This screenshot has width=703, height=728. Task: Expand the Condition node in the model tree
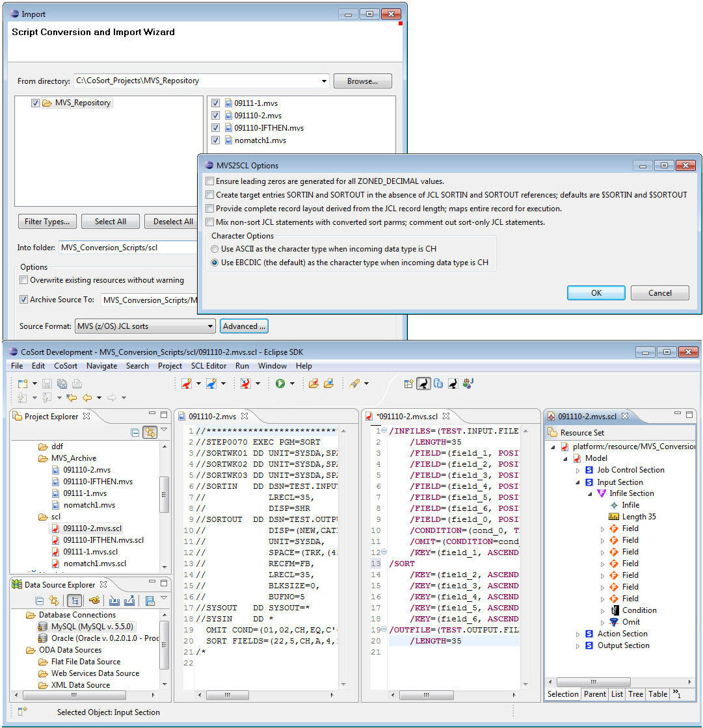603,610
